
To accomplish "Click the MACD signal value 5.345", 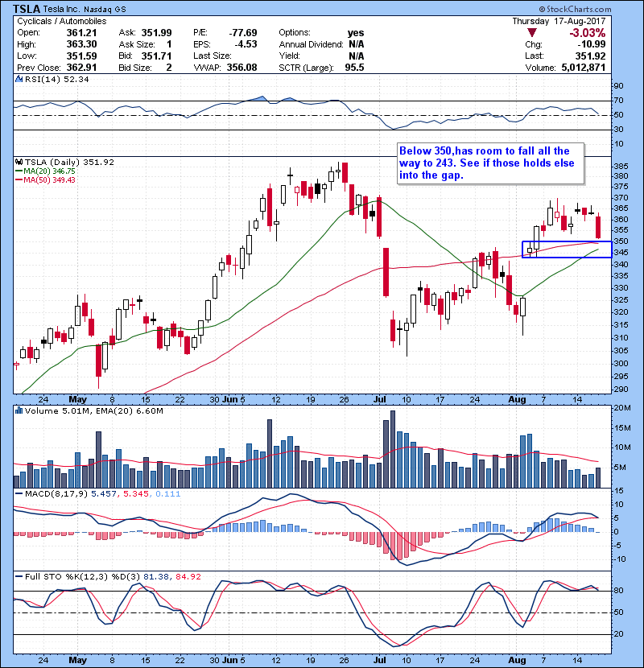I will 136,494.
